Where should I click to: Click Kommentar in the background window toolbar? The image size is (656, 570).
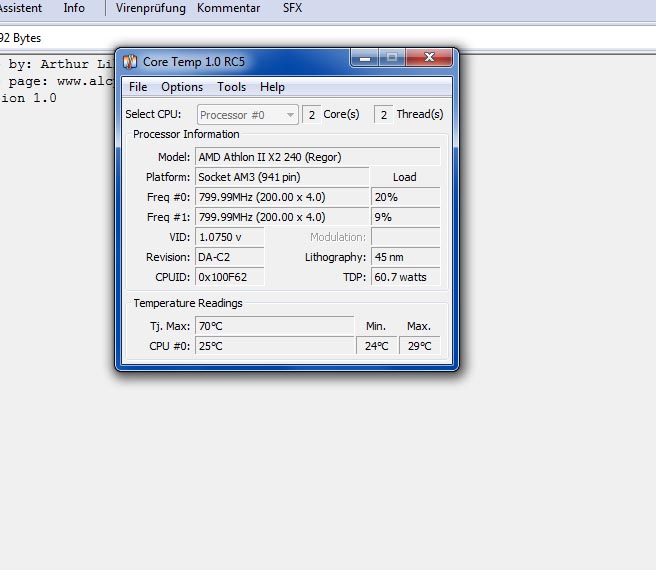228,8
